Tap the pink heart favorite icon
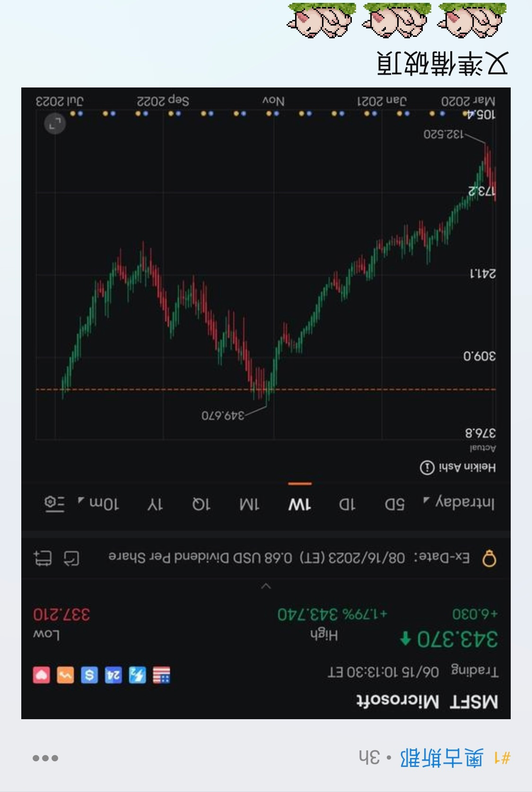This screenshot has width=532, height=792. click(x=42, y=675)
